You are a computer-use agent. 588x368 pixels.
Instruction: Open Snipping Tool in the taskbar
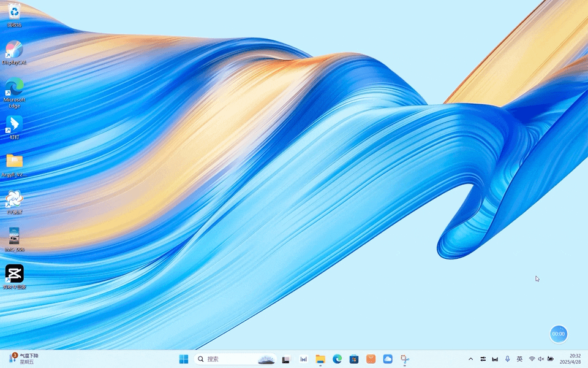click(404, 359)
